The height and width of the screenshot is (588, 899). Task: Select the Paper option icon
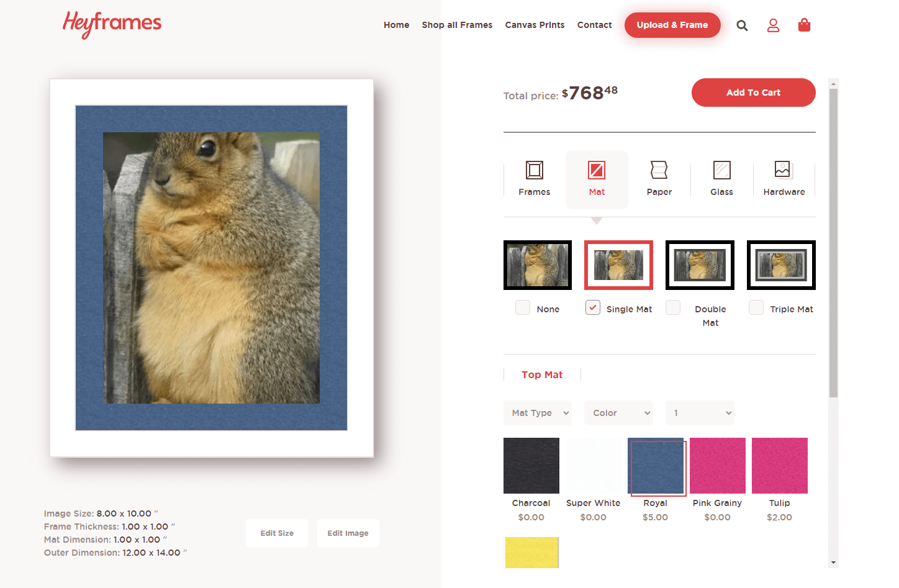tap(659, 170)
